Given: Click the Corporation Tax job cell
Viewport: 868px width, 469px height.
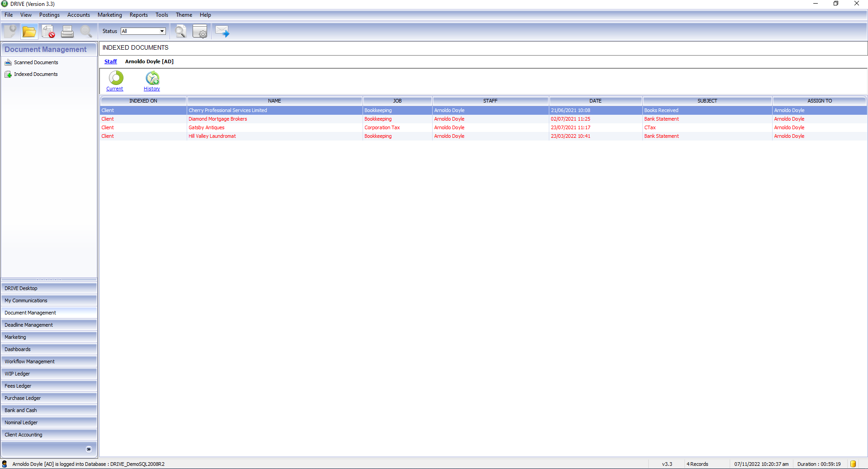Looking at the screenshot, I should coord(397,127).
